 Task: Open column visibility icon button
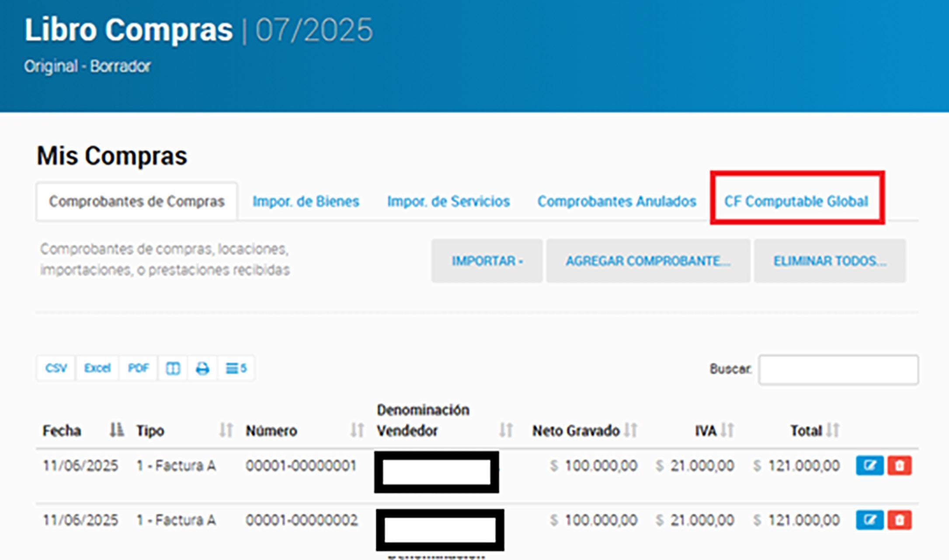pos(173,369)
